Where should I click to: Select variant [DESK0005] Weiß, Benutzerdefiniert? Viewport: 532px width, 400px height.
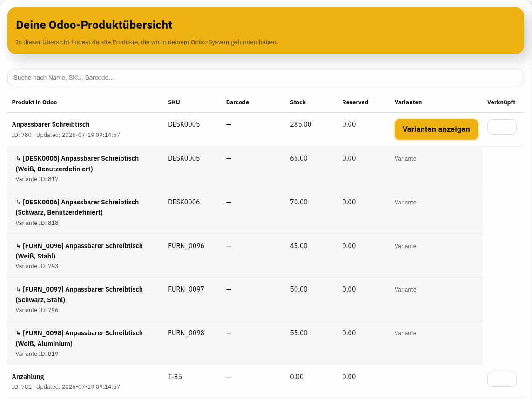[x=77, y=163]
